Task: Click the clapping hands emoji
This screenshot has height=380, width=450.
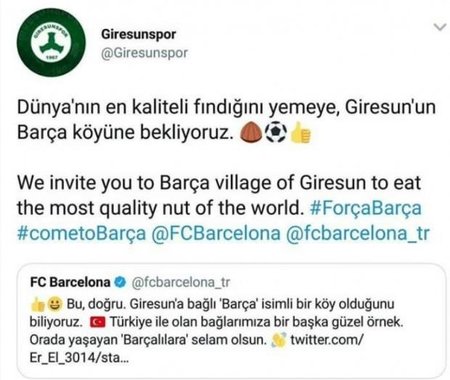Action: pyautogui.click(x=278, y=340)
